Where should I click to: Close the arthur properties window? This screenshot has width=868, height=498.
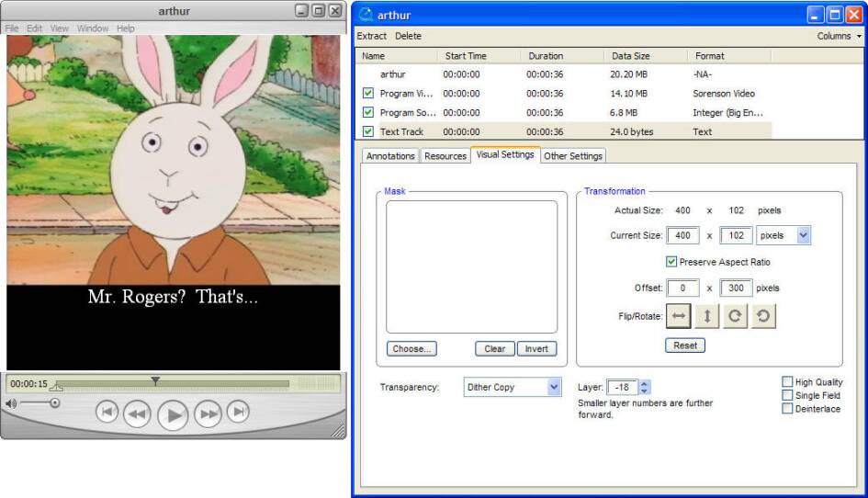coord(854,15)
